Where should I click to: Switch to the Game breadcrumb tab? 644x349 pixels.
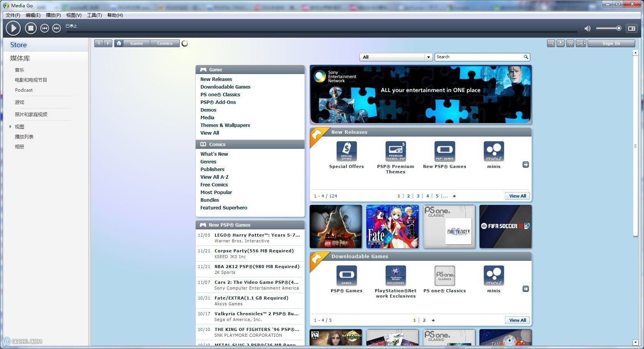136,43
